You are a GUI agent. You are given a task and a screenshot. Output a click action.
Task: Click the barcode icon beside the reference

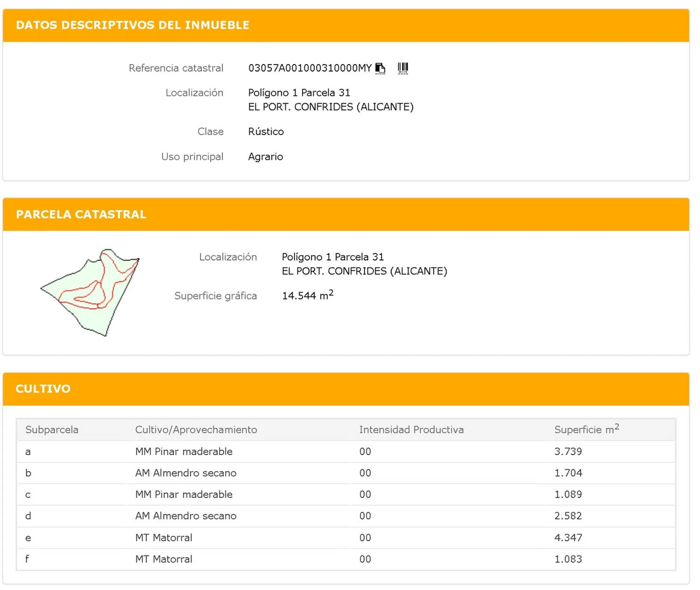(x=403, y=68)
